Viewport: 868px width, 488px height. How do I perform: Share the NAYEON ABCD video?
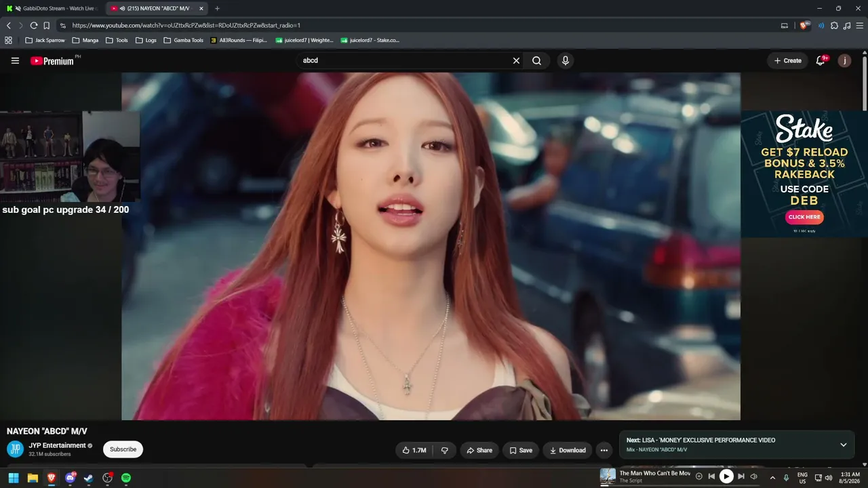click(479, 450)
